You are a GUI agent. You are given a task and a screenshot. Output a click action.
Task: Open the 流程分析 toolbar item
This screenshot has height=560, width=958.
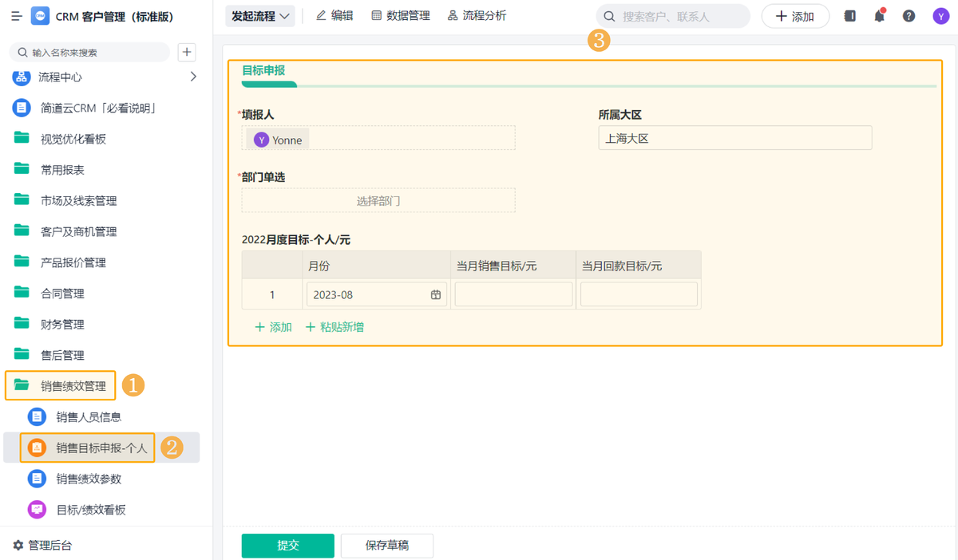point(477,16)
